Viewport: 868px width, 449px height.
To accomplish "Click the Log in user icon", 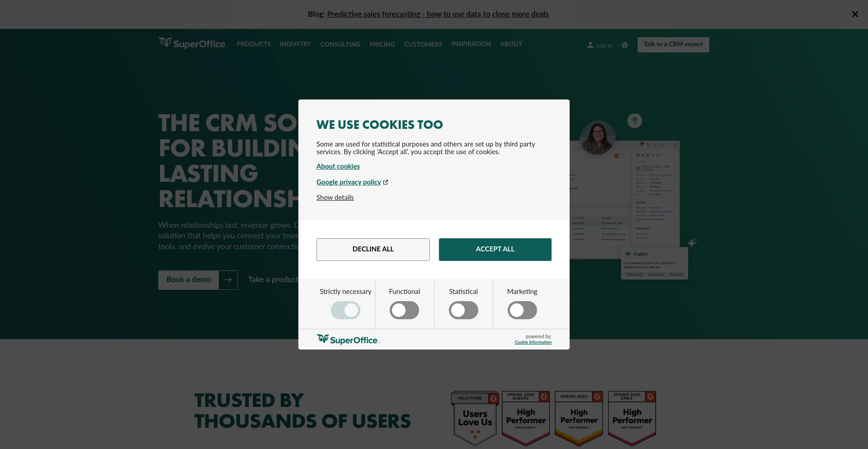I will click(590, 45).
